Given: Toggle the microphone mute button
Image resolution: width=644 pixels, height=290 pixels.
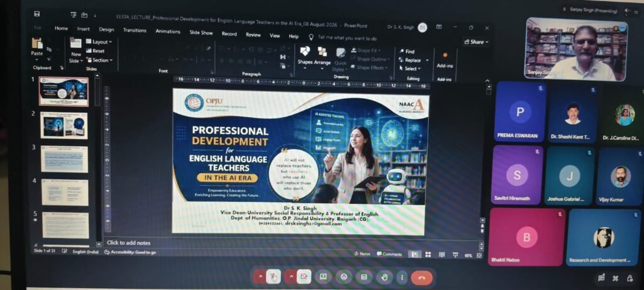Looking at the screenshot, I should tap(274, 277).
